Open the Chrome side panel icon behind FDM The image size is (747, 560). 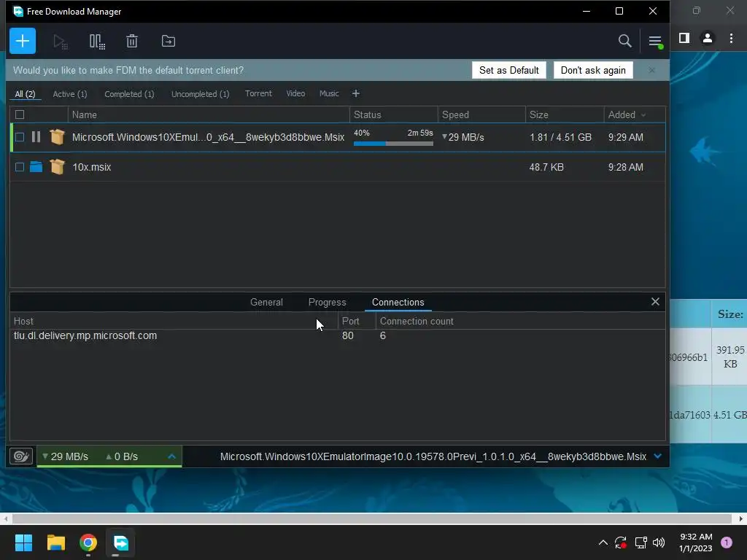(x=684, y=38)
